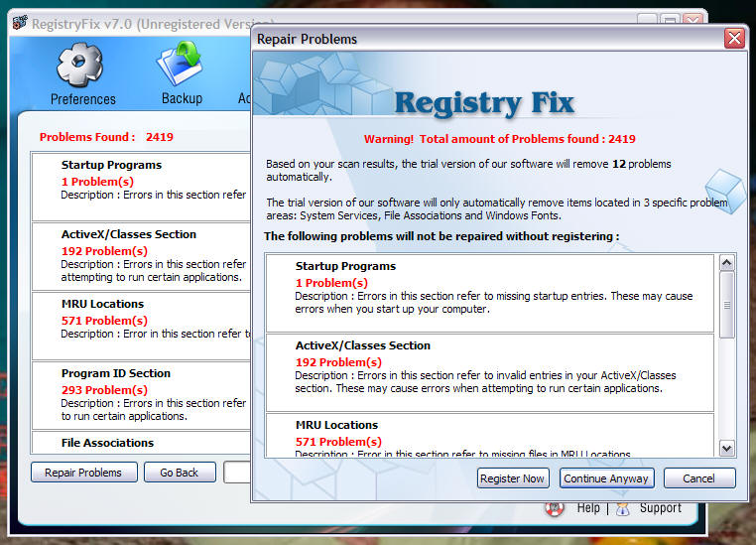This screenshot has height=545, width=756.
Task: Click Continue Anyway button
Action: point(606,478)
